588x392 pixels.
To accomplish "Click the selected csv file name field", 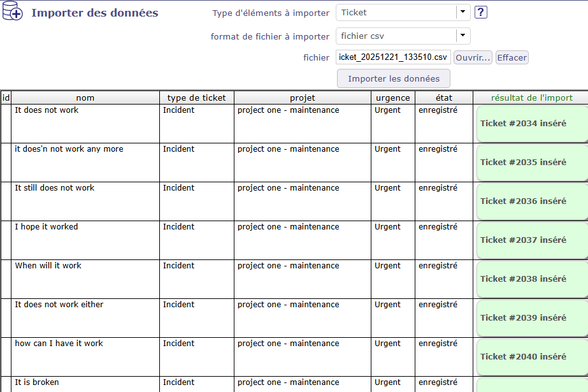I will click(x=393, y=57).
